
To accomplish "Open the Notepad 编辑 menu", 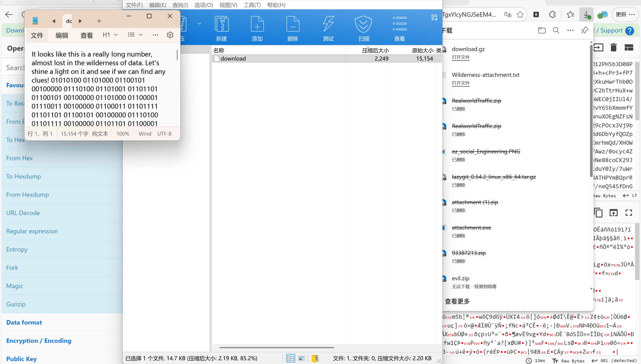I will (x=62, y=35).
